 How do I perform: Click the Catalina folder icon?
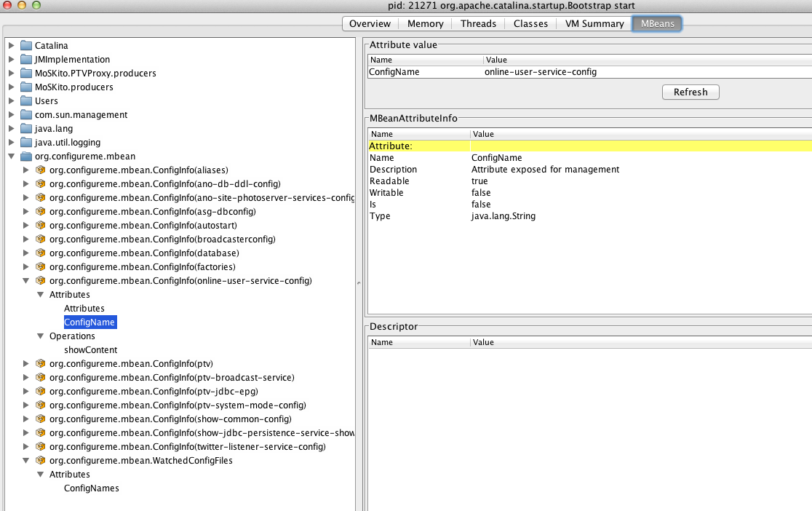click(x=26, y=46)
